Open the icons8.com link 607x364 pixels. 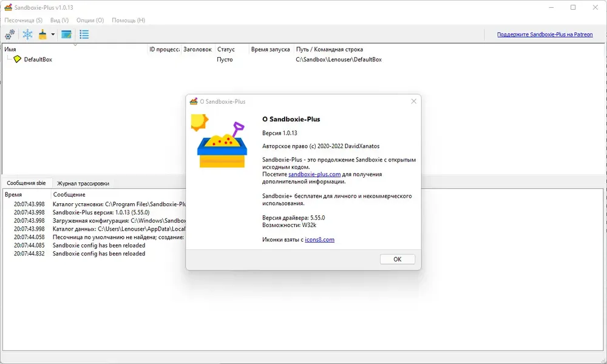click(x=319, y=240)
